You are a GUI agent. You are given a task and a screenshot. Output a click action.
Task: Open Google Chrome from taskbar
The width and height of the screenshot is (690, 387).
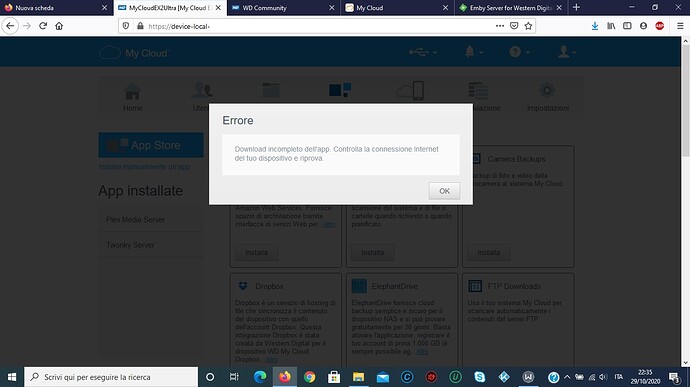[x=309, y=377]
